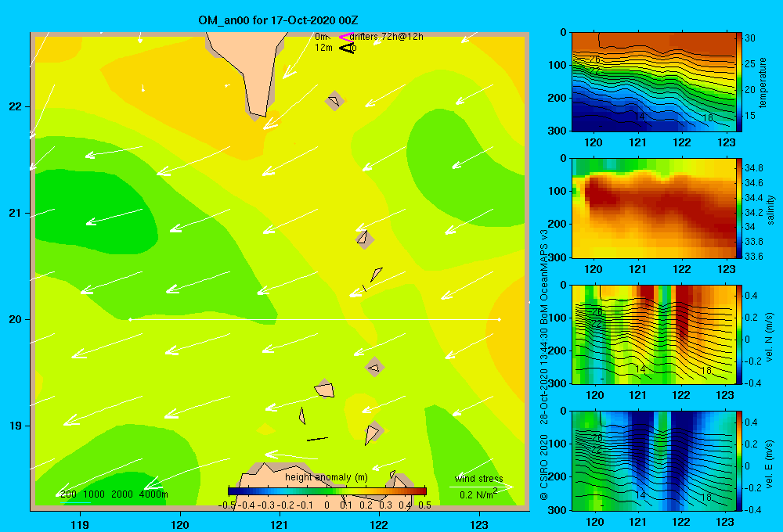The image size is (783, 532).
Task: Click the 34.8 salinity colorbar tick
Action: click(753, 167)
